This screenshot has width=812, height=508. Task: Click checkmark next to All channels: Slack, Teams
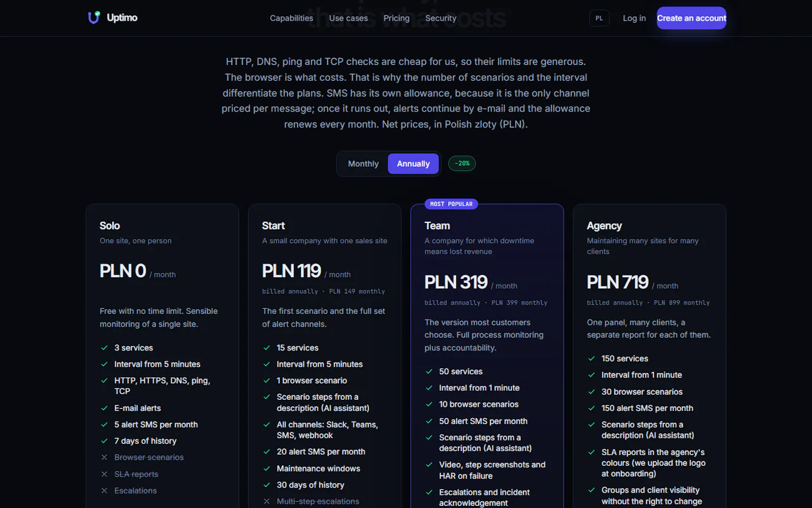[x=266, y=425]
